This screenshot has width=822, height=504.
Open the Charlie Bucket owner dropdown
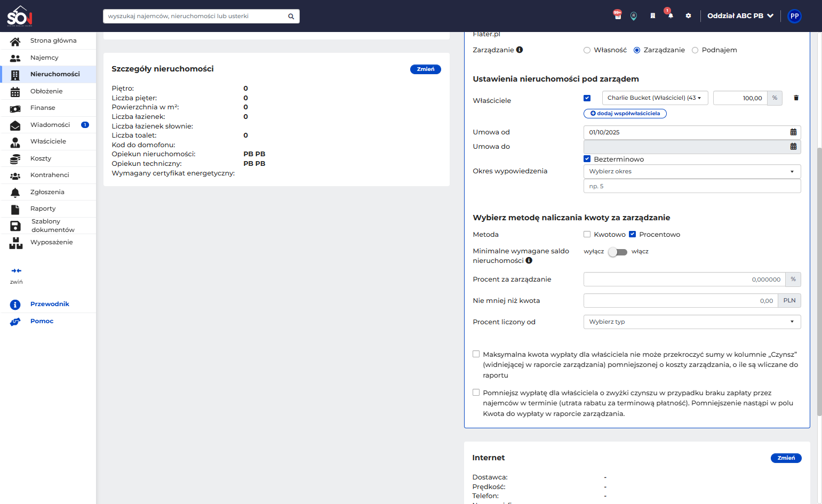tap(655, 98)
